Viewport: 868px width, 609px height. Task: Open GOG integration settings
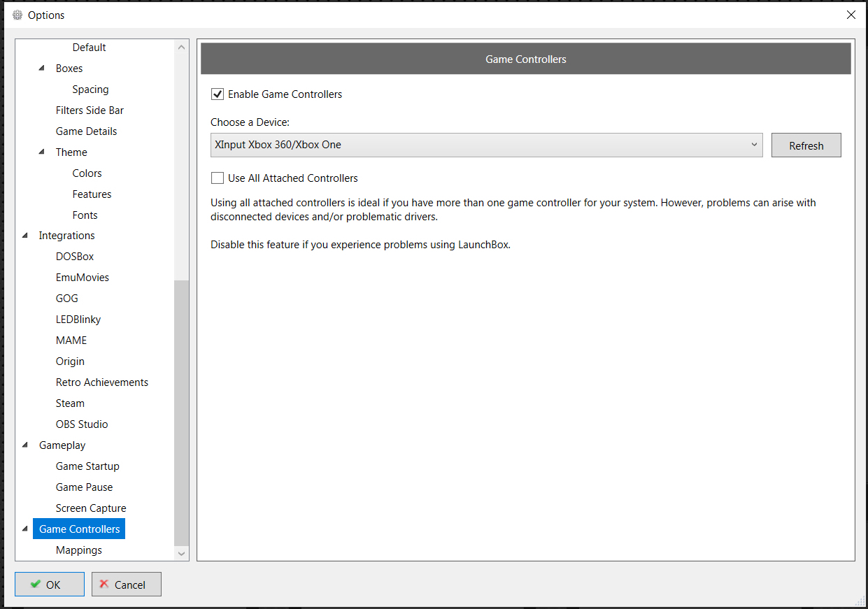click(67, 299)
